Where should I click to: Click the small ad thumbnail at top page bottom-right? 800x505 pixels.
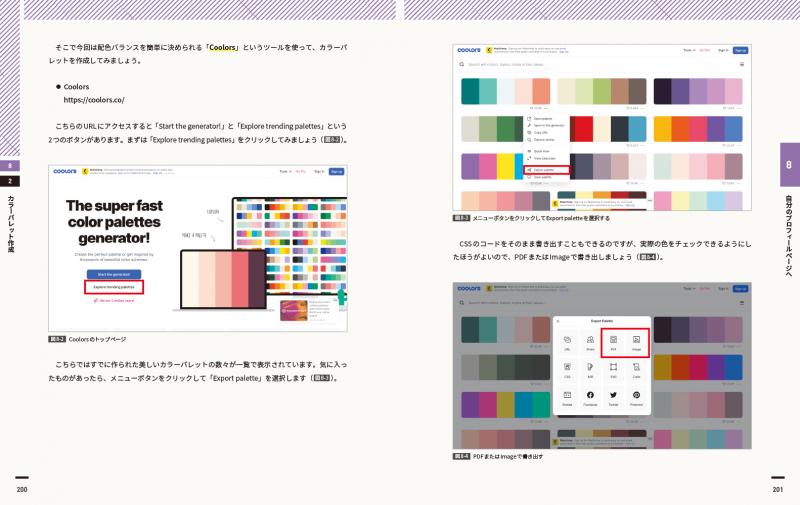[x=293, y=310]
